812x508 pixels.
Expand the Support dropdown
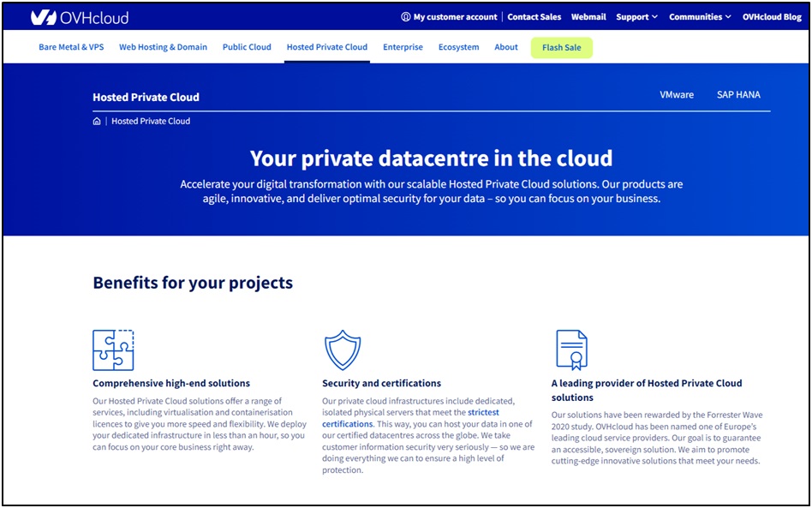tap(636, 17)
